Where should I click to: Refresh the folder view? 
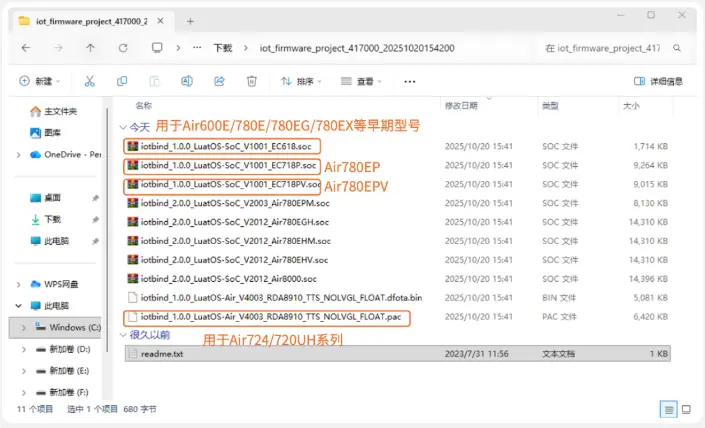coord(123,48)
